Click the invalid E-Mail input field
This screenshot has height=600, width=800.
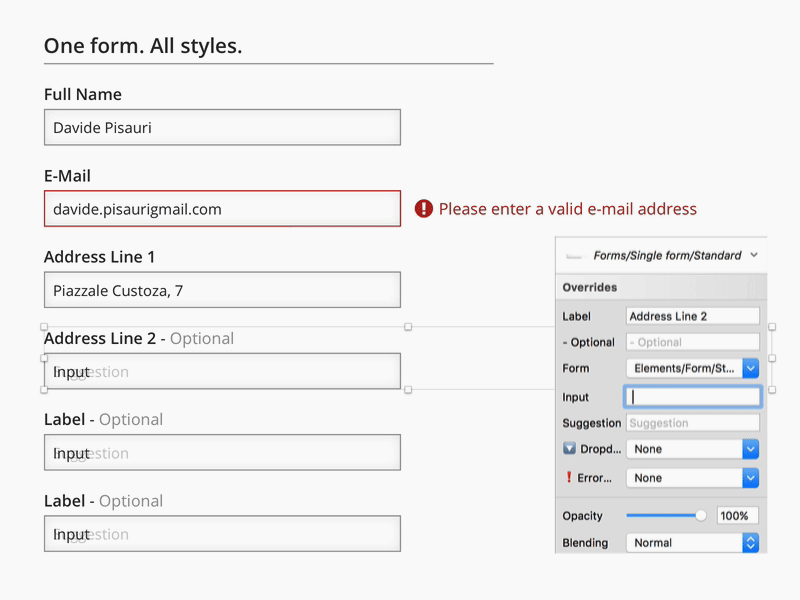(x=222, y=209)
